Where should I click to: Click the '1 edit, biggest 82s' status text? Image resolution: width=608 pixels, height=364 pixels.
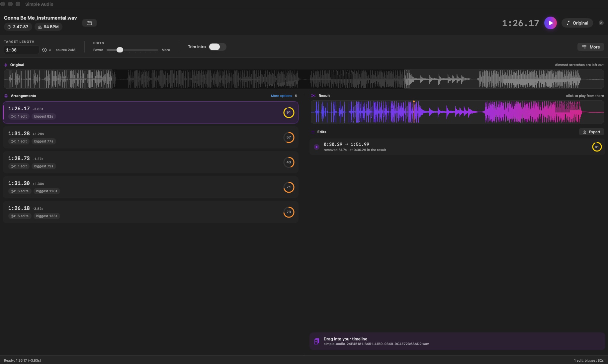[588, 360]
